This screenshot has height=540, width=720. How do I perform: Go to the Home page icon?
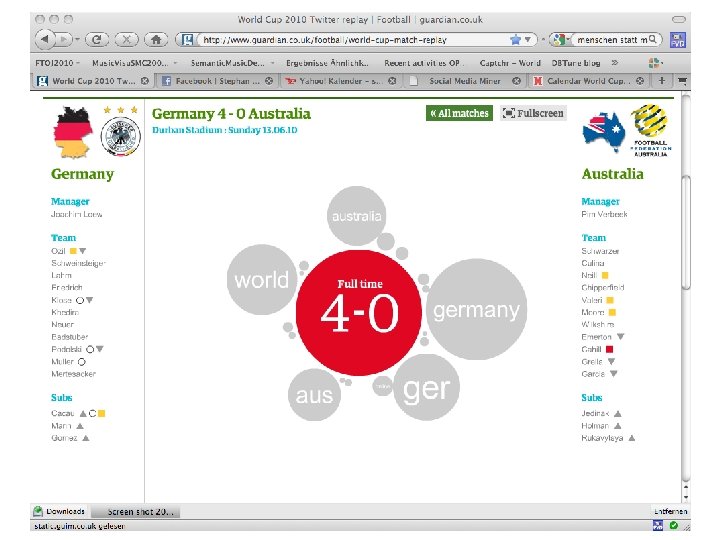[156, 40]
